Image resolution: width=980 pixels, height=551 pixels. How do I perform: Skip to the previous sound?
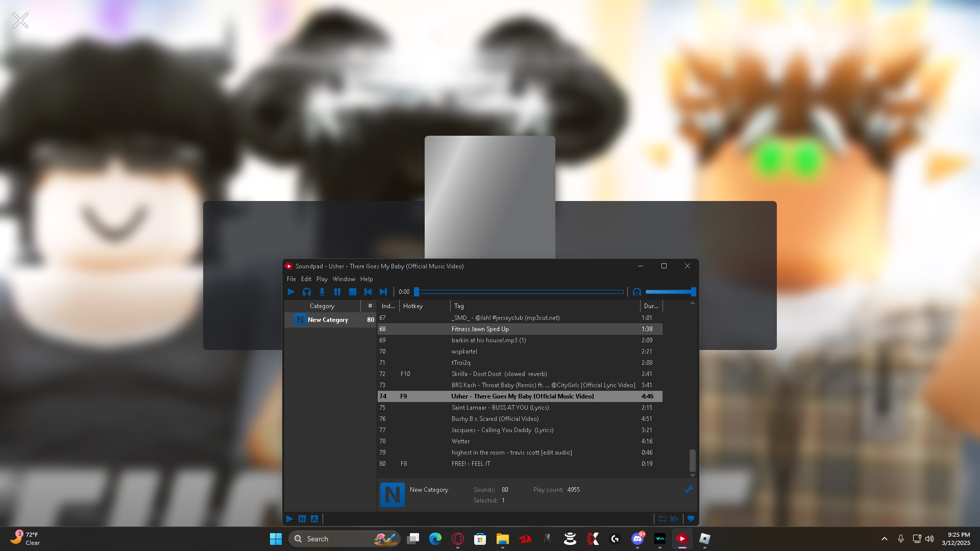point(368,292)
